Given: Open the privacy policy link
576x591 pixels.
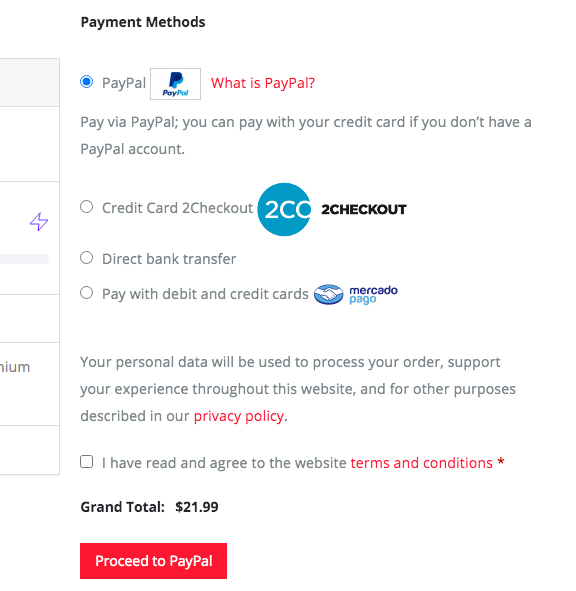Looking at the screenshot, I should pos(239,416).
